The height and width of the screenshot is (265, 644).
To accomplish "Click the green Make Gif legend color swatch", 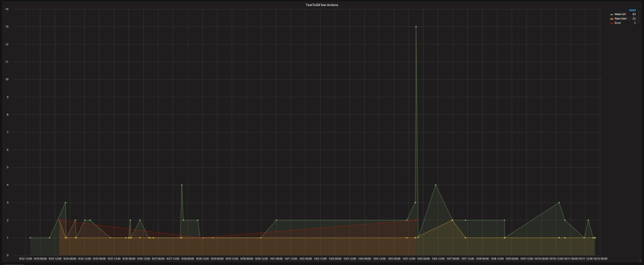I will click(612, 14).
